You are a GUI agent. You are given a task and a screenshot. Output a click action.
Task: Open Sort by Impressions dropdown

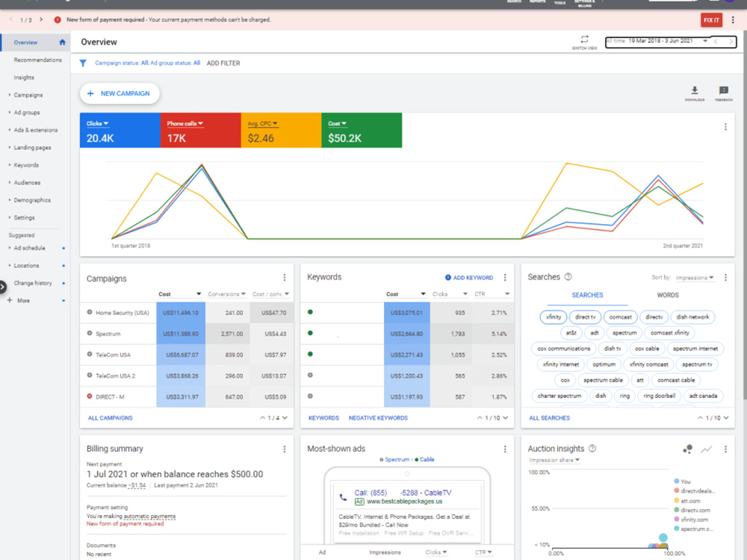pos(695,278)
